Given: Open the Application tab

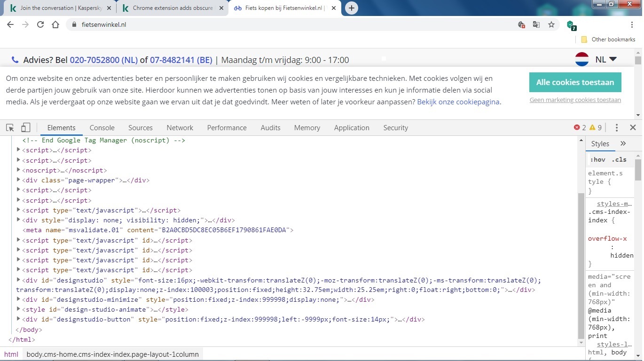Looking at the screenshot, I should [x=352, y=127].
